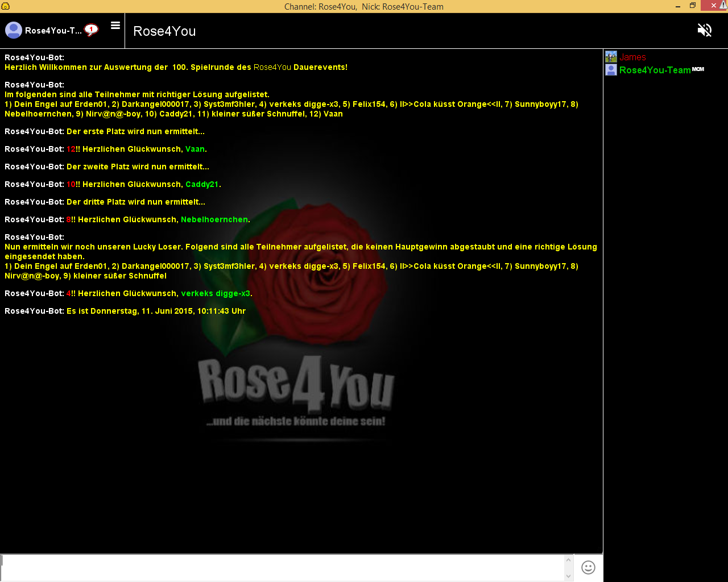Open the unread message bubble showing 1
The width and height of the screenshot is (728, 582).
coord(91,30)
